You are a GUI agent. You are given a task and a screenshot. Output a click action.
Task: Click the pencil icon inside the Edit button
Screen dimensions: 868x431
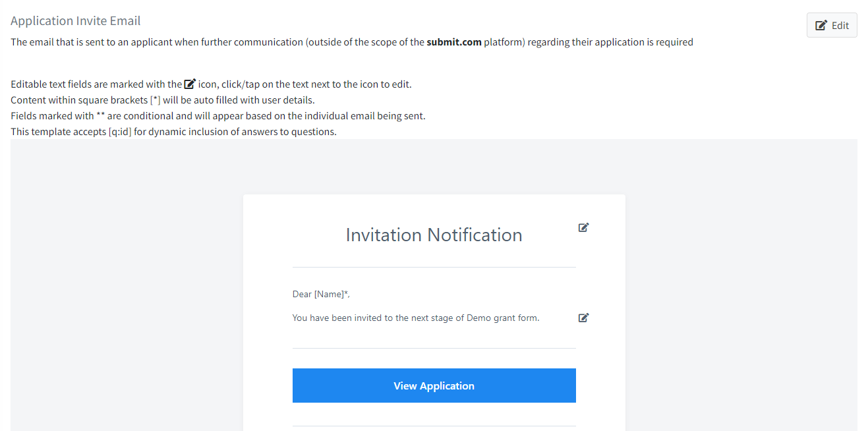click(x=821, y=26)
